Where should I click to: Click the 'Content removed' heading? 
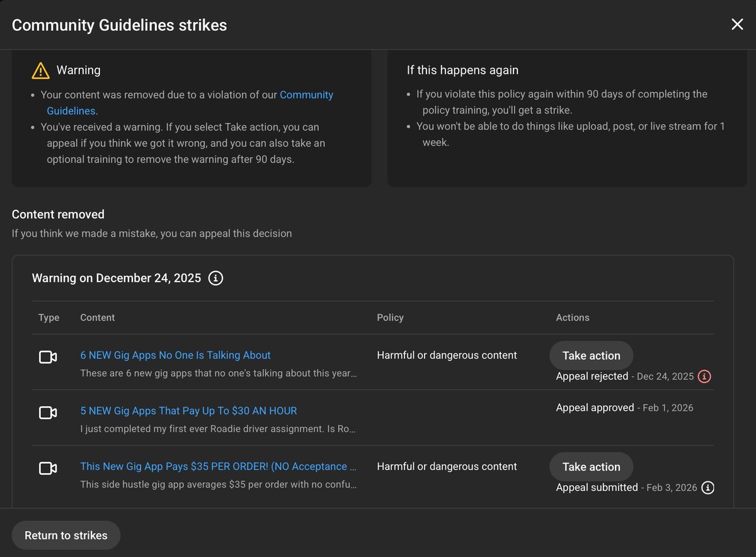tap(58, 214)
